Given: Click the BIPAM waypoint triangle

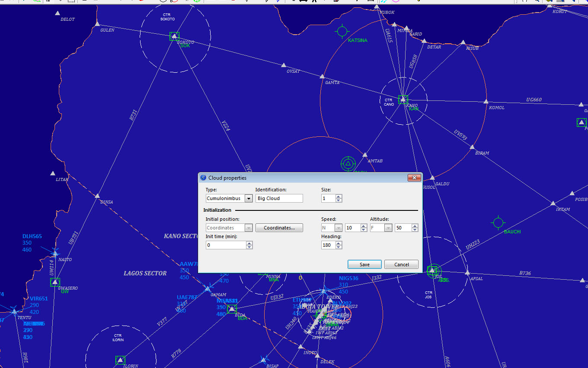Looking at the screenshot, I should [472, 147].
